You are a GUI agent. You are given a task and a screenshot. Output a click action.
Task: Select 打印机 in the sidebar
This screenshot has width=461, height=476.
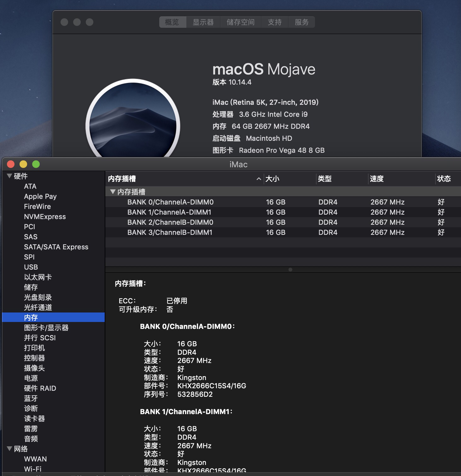[34, 348]
